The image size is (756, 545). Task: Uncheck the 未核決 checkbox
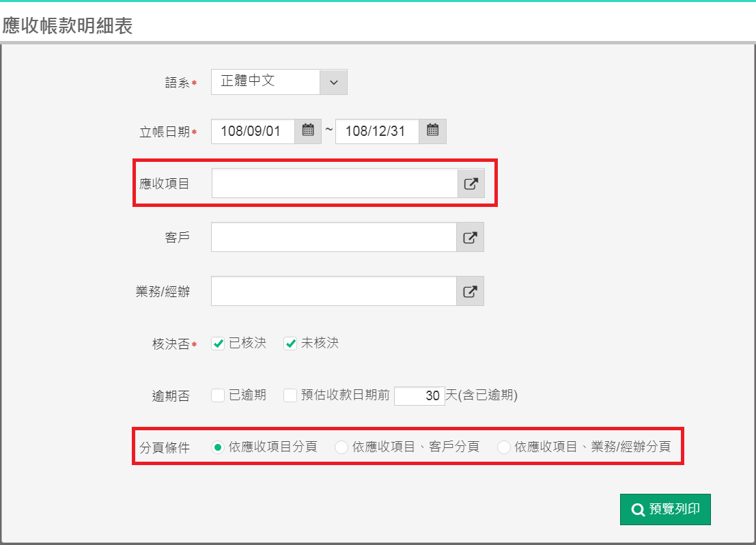point(290,344)
